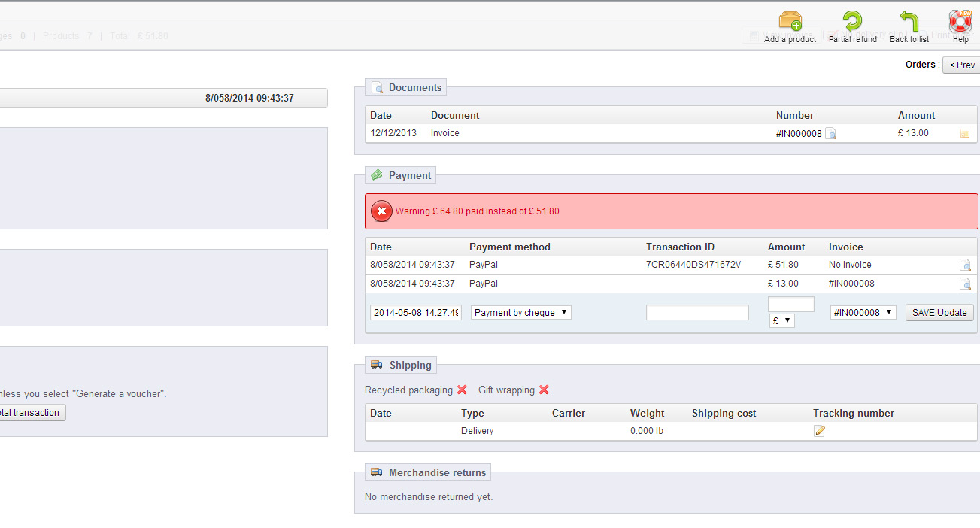Click the Back to list arrow

pos(909,21)
